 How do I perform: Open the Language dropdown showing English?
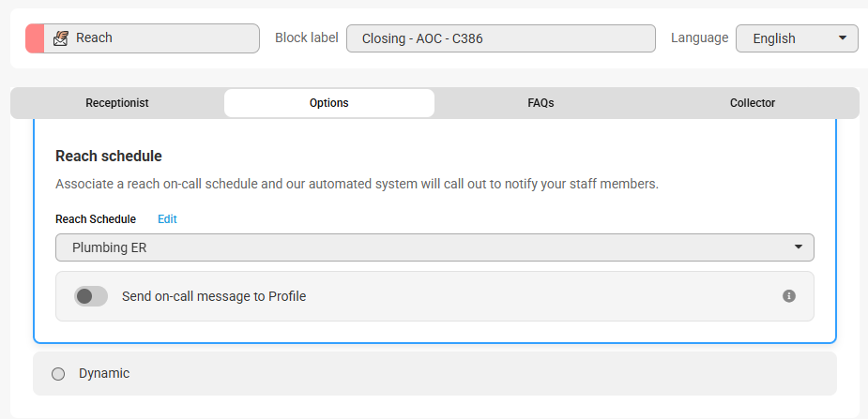[796, 38]
